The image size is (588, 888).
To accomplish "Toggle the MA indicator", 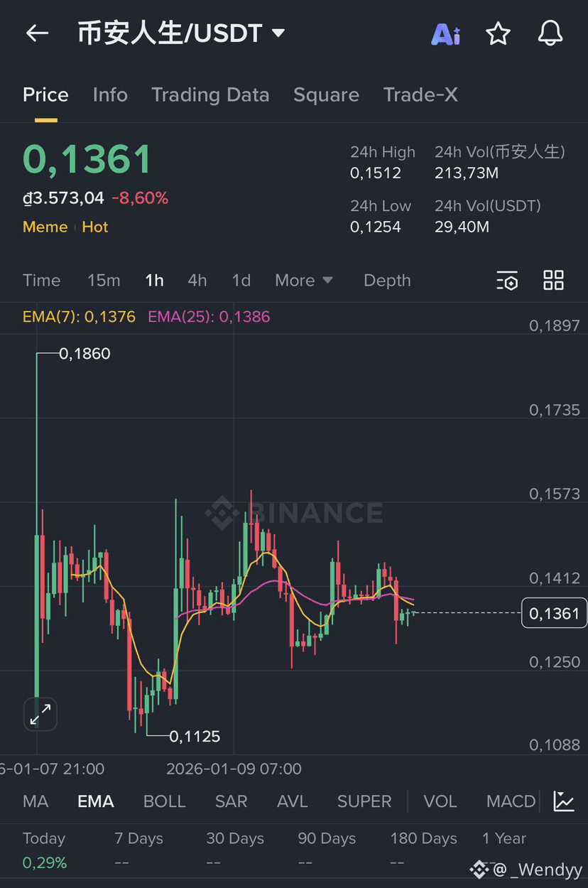I will [36, 801].
